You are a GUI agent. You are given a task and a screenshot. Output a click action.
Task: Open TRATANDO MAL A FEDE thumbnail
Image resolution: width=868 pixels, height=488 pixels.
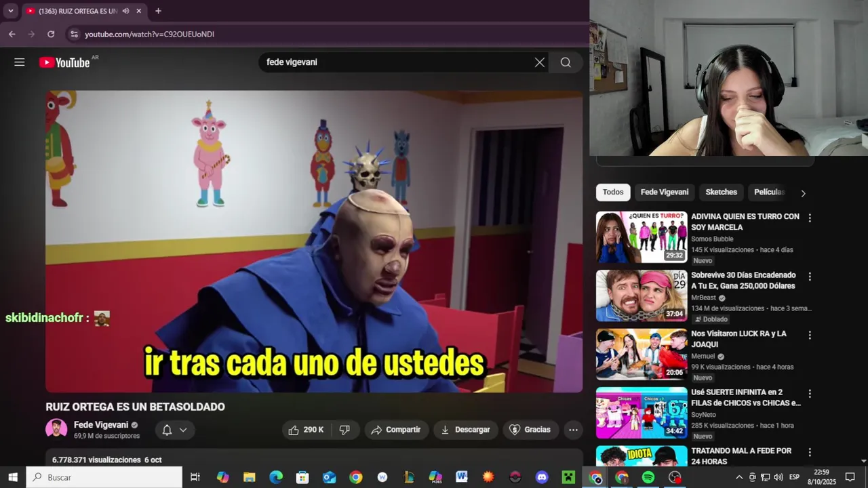pyautogui.click(x=642, y=456)
